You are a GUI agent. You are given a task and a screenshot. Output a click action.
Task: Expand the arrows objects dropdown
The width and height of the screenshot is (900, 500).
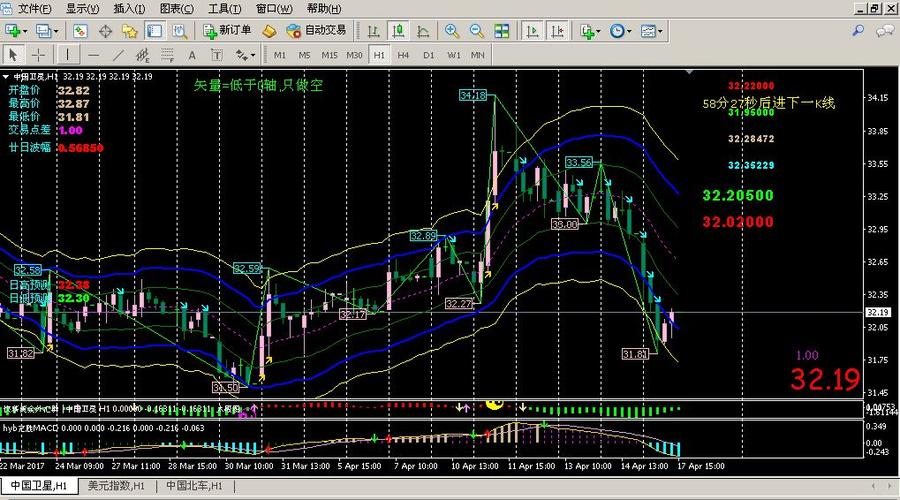[x=249, y=55]
